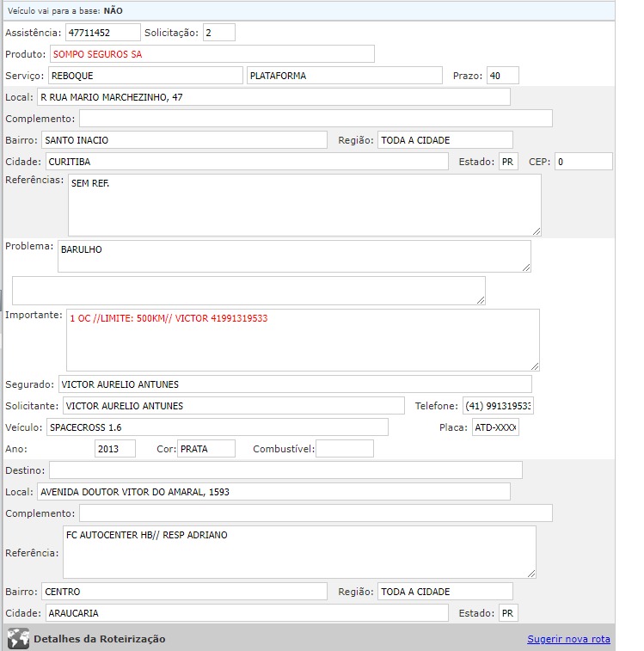The height and width of the screenshot is (651, 644).
Task: Focus the Prazo field
Action: tap(502, 76)
